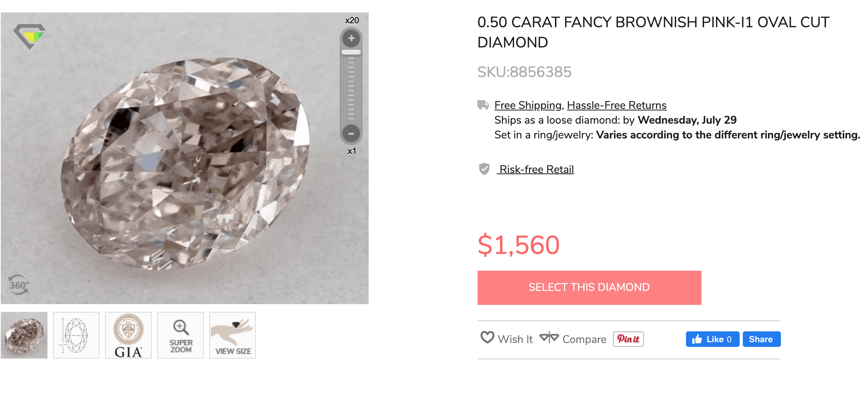
Task: Open the View Size hand icon
Action: pyautogui.click(x=232, y=335)
